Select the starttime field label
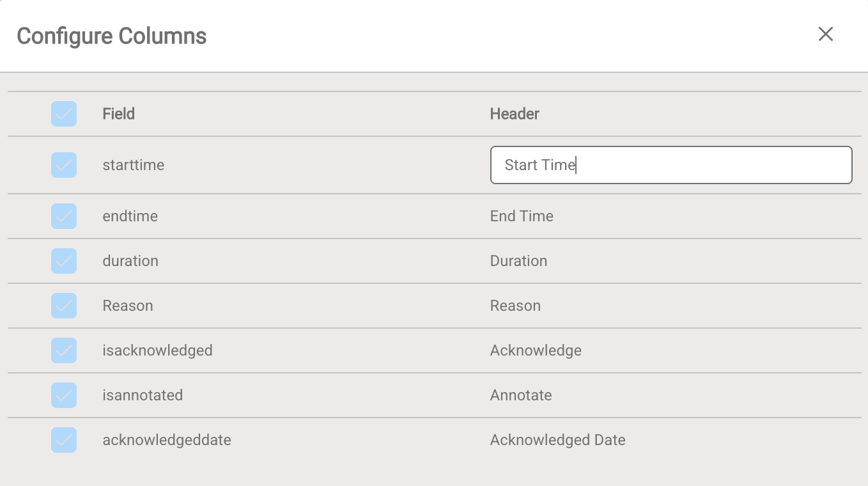868x486 pixels. click(x=132, y=164)
